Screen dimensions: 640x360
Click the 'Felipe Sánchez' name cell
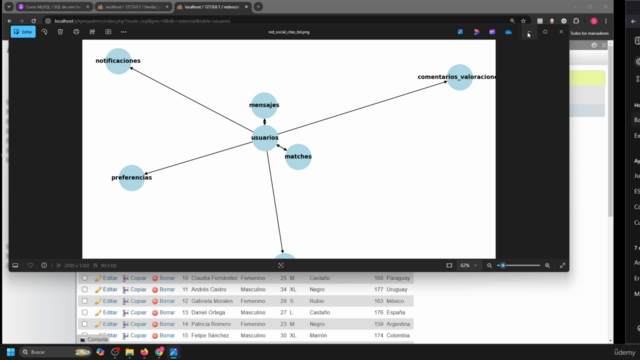click(x=210, y=335)
